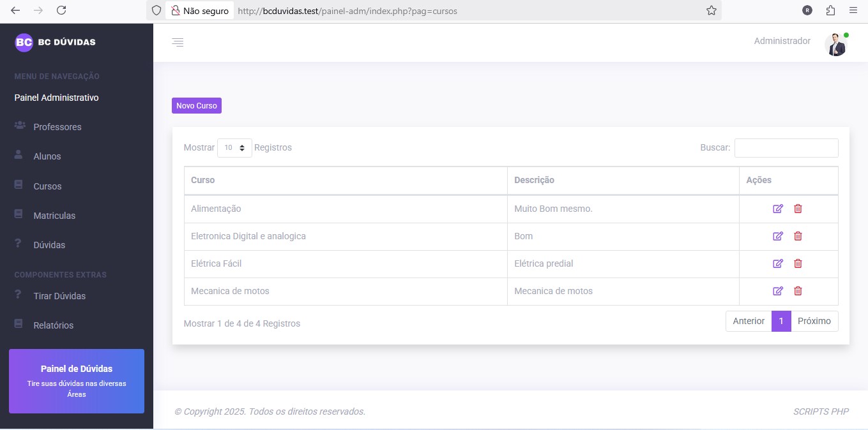Click the Buscar search field
The height and width of the screenshot is (430, 868).
[786, 147]
